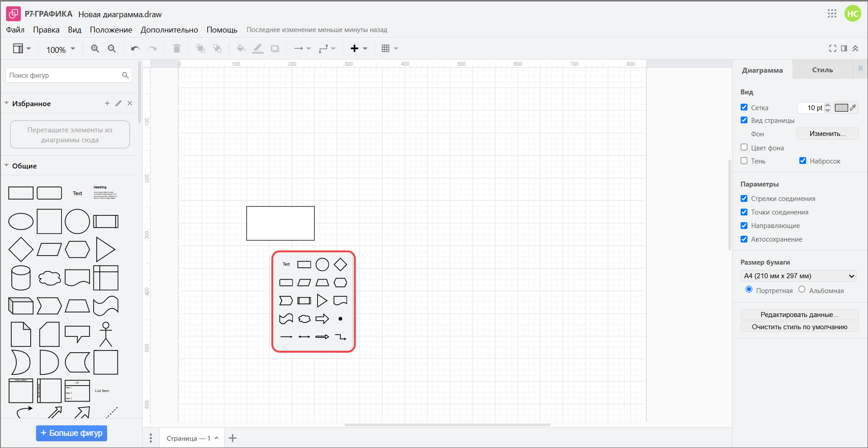Pick the circle in the popup shape picker
868x448 pixels.
pos(322,264)
